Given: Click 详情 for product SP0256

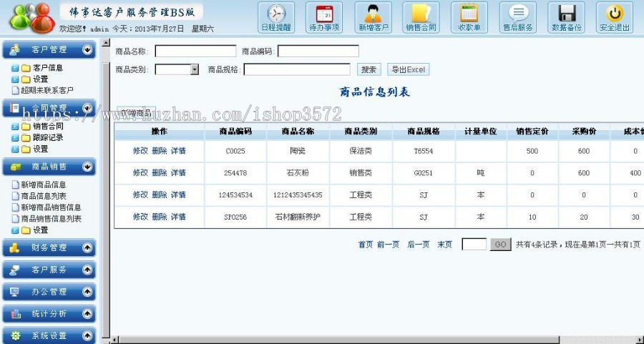Looking at the screenshot, I should pyautogui.click(x=178, y=217).
